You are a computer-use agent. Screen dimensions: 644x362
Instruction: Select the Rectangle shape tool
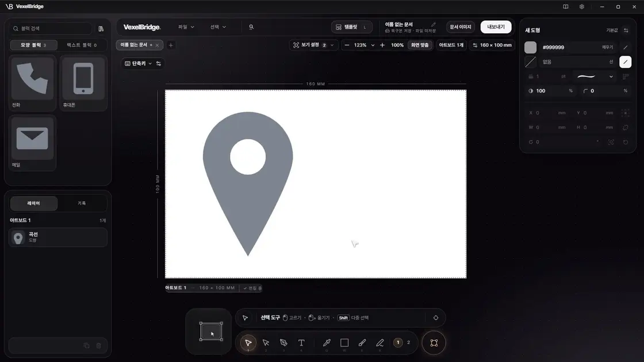coord(344,342)
